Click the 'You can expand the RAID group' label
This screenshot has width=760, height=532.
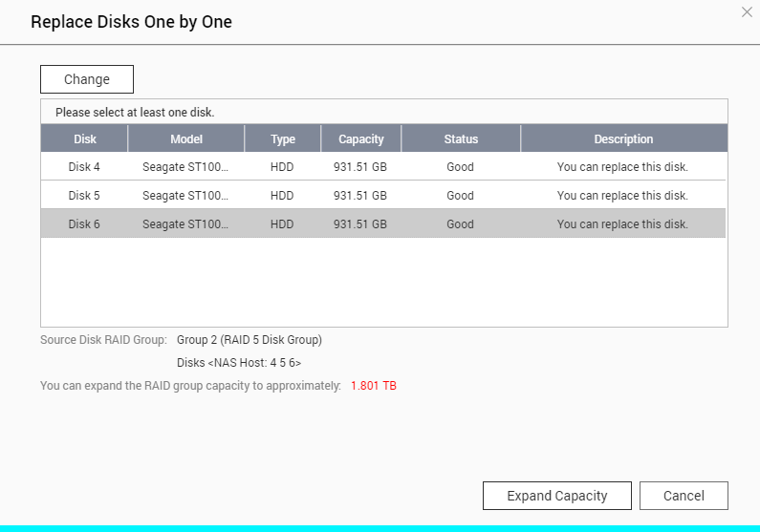[x=190, y=386]
